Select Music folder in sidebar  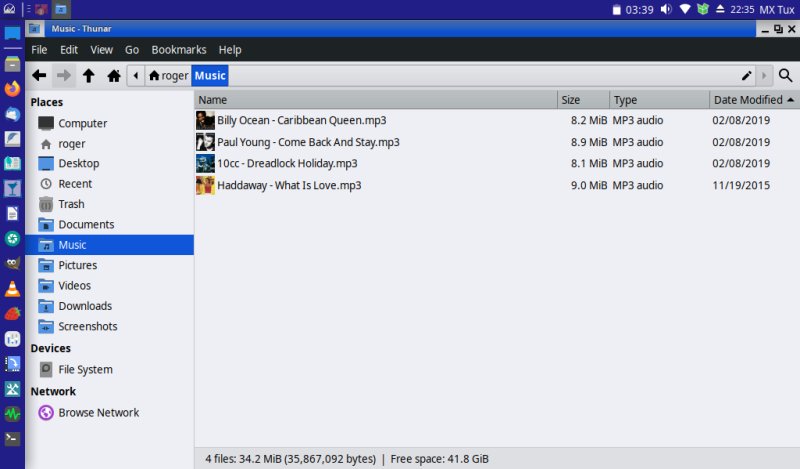click(110, 245)
